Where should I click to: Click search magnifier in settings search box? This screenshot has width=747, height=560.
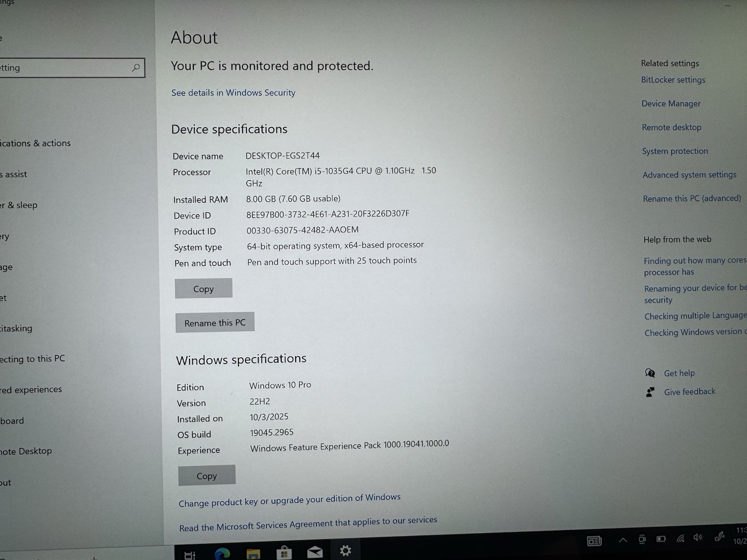(x=136, y=68)
